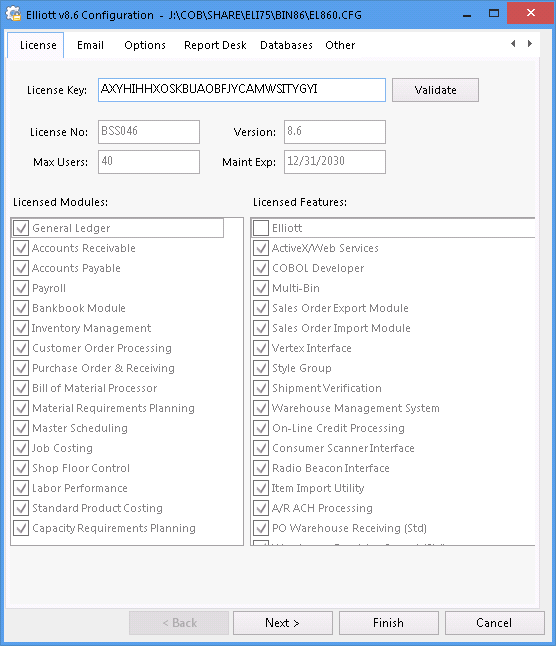Click the Next > button

pos(283,623)
